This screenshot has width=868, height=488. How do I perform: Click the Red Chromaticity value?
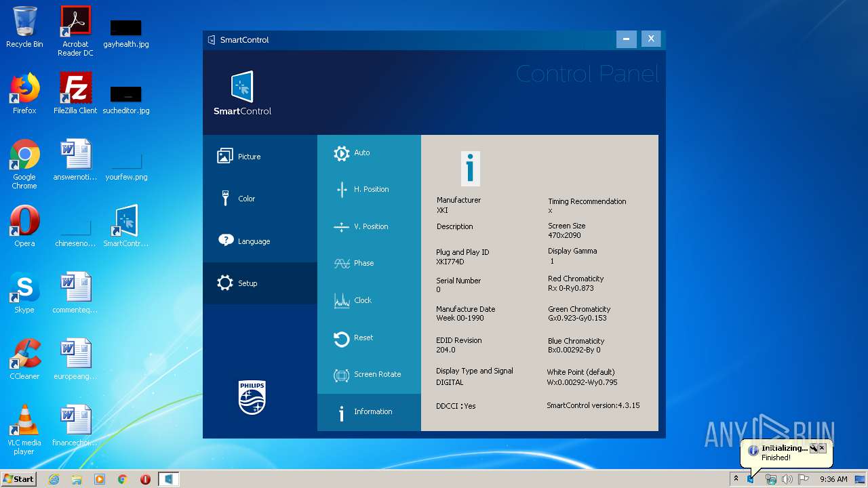(571, 288)
